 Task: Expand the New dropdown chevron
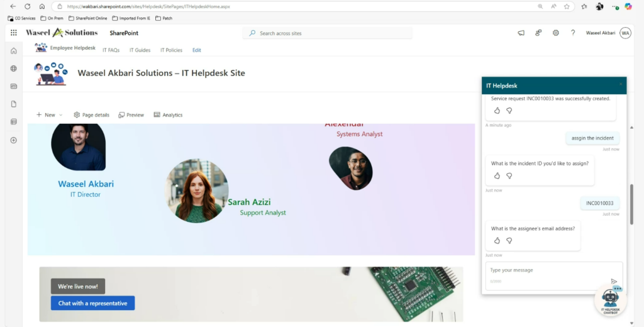coord(61,115)
